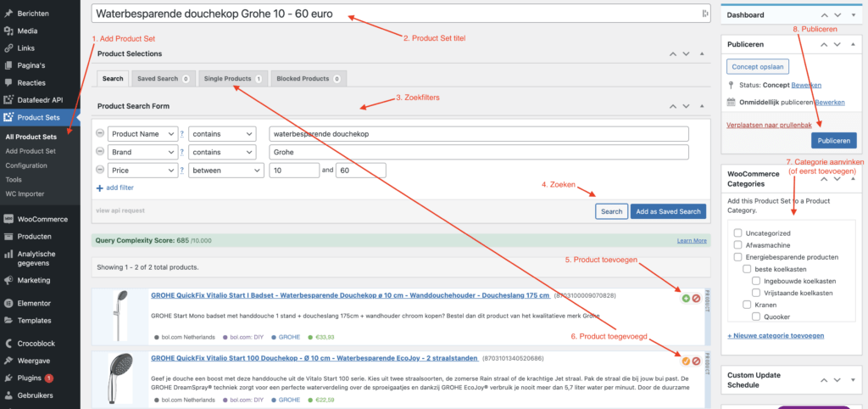Remove the Price filter row with minus icon
This screenshot has width=868, height=409.
pos(100,171)
